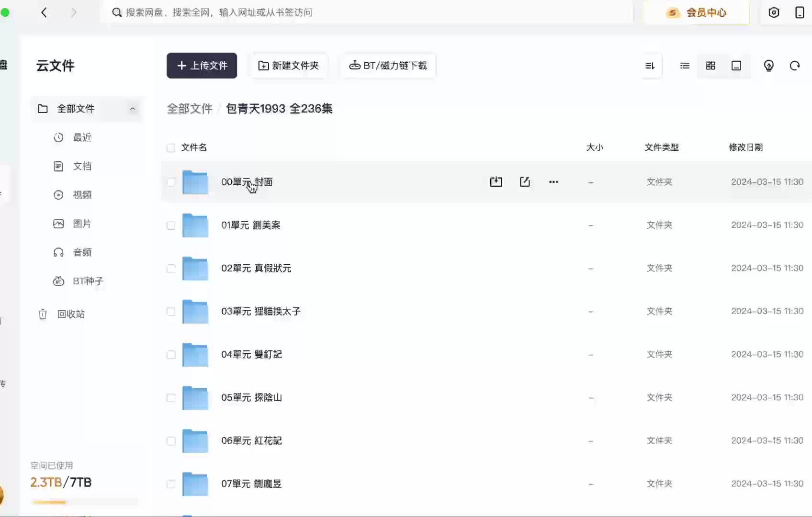Sort by the 大小 column header
The height and width of the screenshot is (517, 812).
tap(595, 147)
